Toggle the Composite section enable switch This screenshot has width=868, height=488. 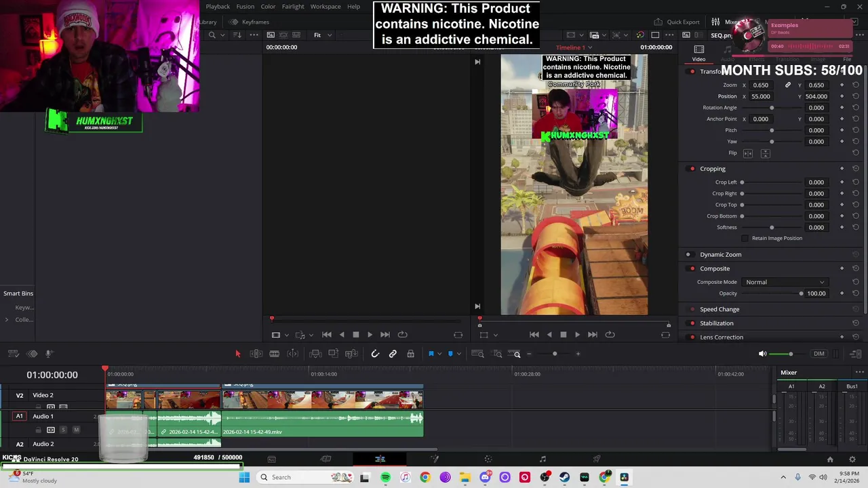tap(692, 268)
